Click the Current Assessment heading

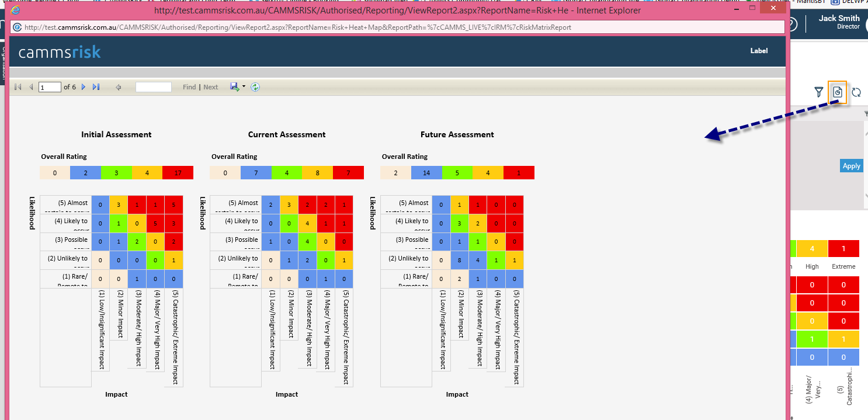[x=287, y=134]
